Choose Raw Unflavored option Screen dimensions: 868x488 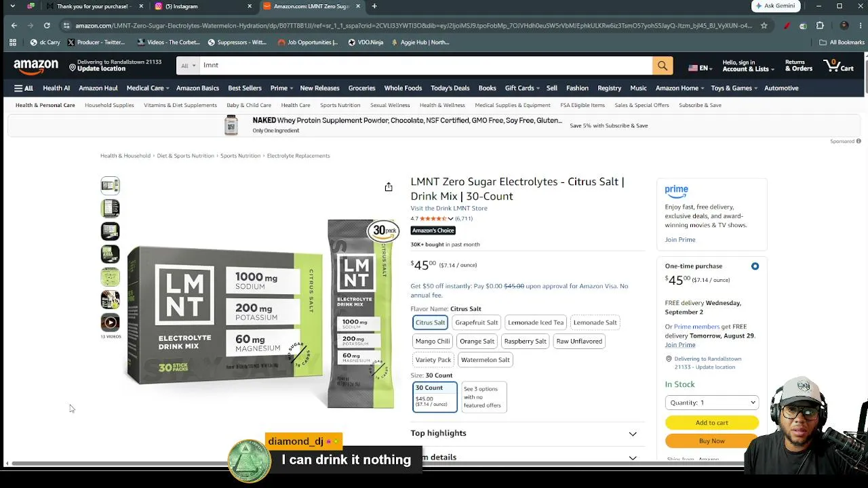click(579, 341)
